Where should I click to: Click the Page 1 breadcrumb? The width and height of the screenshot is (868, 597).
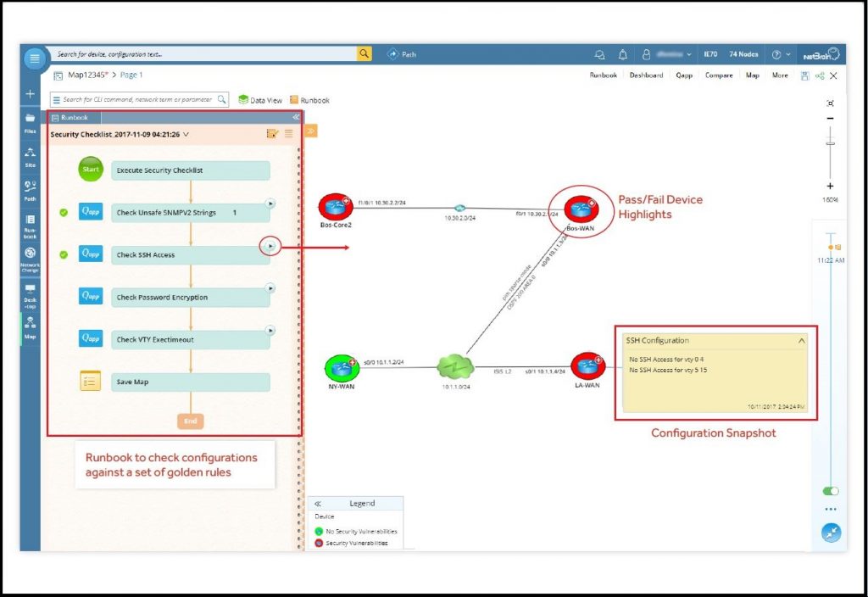[131, 75]
